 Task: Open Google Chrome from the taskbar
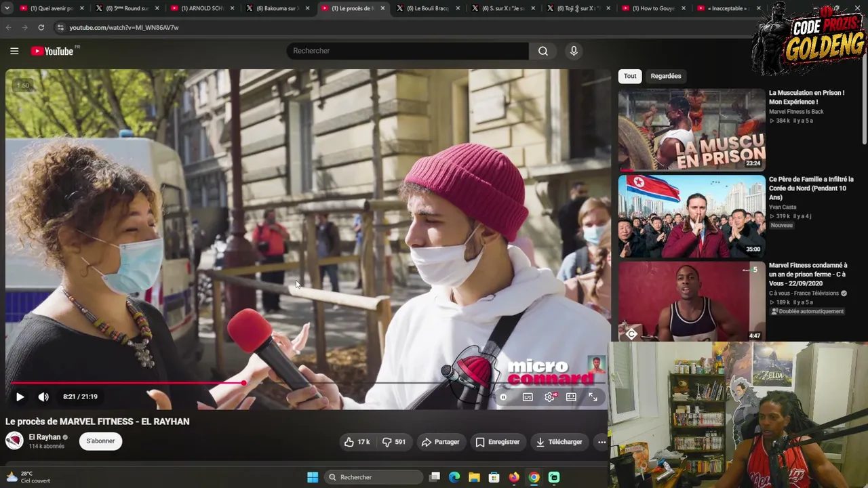coord(534,477)
